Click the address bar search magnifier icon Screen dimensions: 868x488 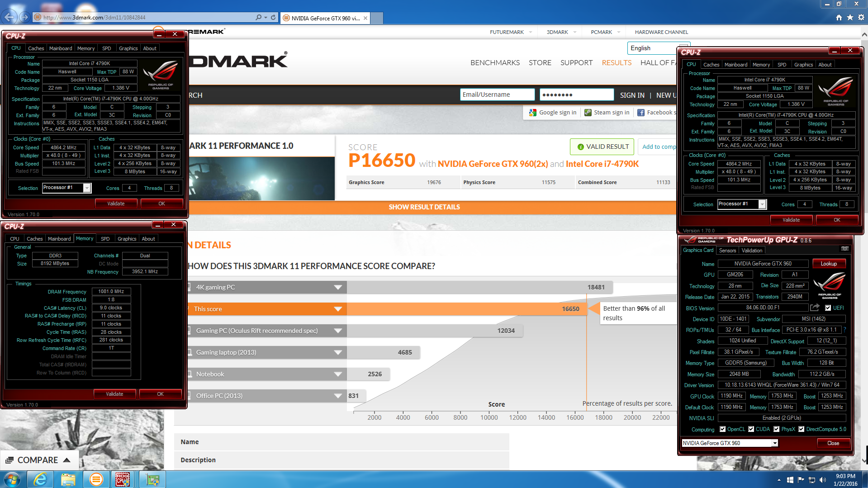(x=258, y=17)
